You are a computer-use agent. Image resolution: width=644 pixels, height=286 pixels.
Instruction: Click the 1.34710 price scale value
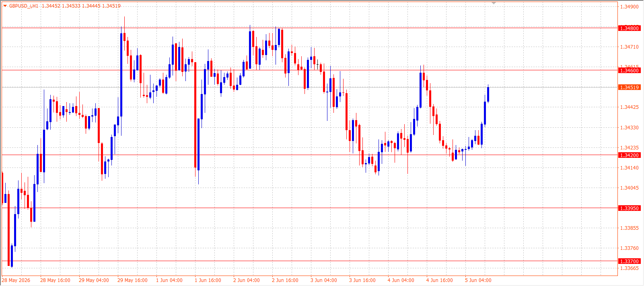[x=629, y=47]
